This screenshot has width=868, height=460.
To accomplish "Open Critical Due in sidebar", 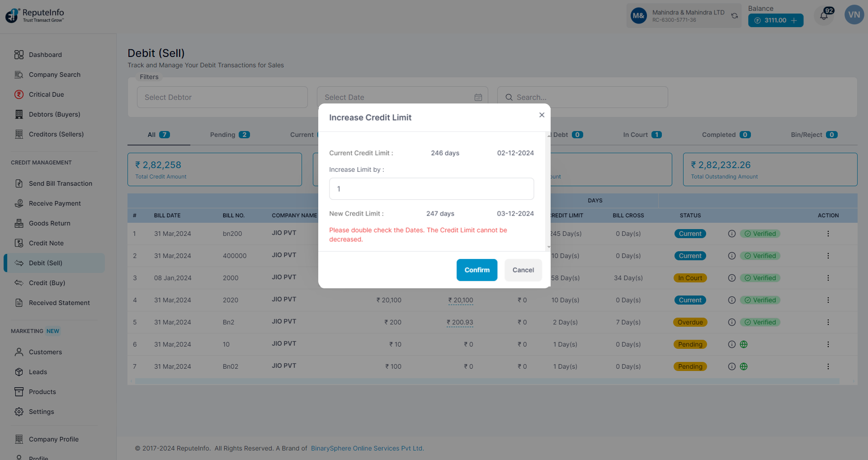I will click(x=46, y=94).
